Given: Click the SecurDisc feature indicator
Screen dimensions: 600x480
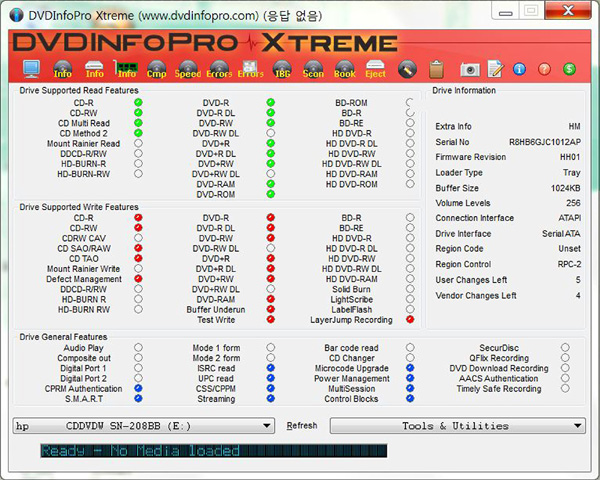Looking at the screenshot, I should [565, 348].
